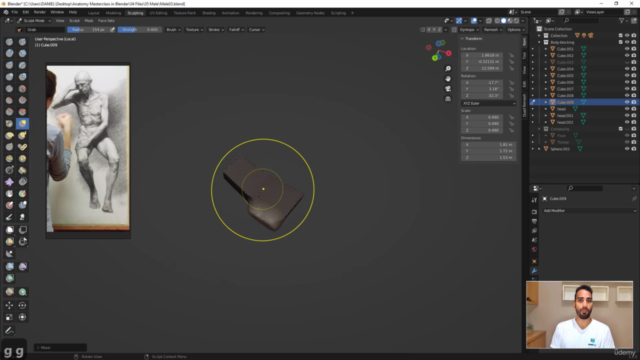Select the Draw Sharp brush
Viewport: 640px width, 360px height.
tap(22, 42)
